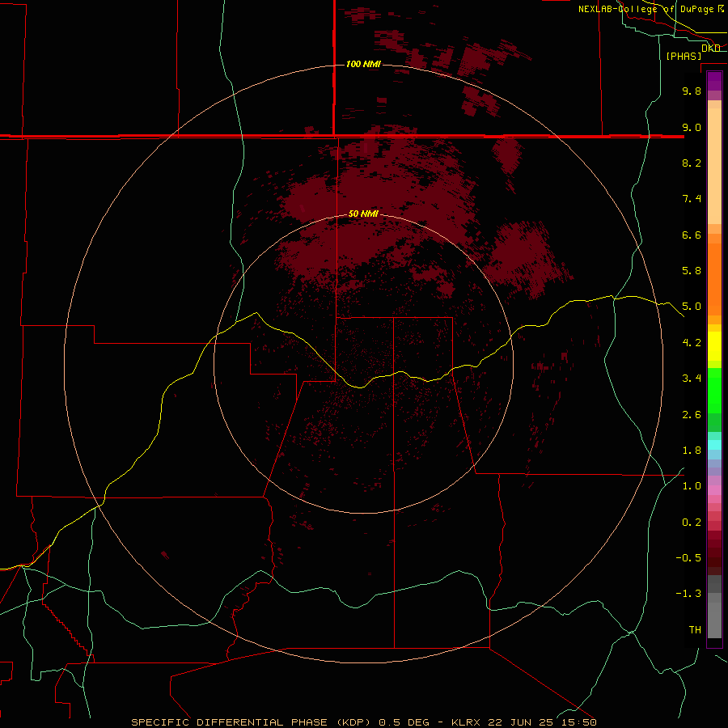The image size is (728, 728).
Task: Click the 50 NMI range ring label
Action: point(363,214)
